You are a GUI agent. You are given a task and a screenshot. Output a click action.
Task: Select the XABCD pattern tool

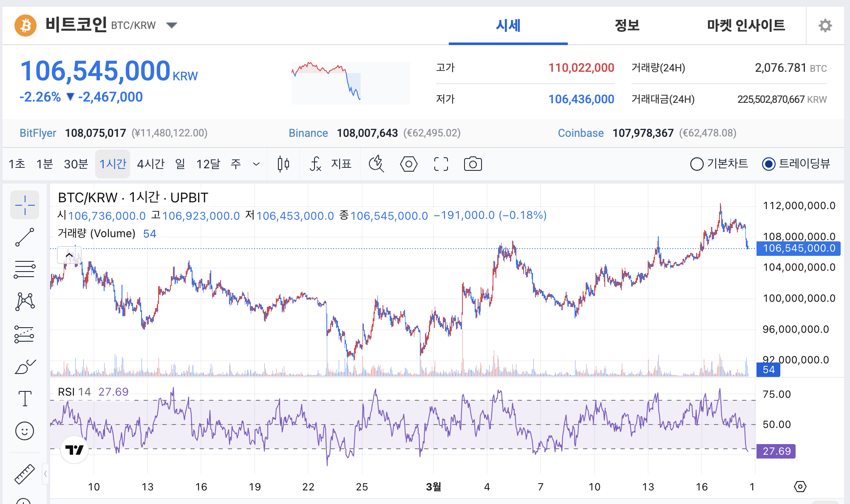25,302
